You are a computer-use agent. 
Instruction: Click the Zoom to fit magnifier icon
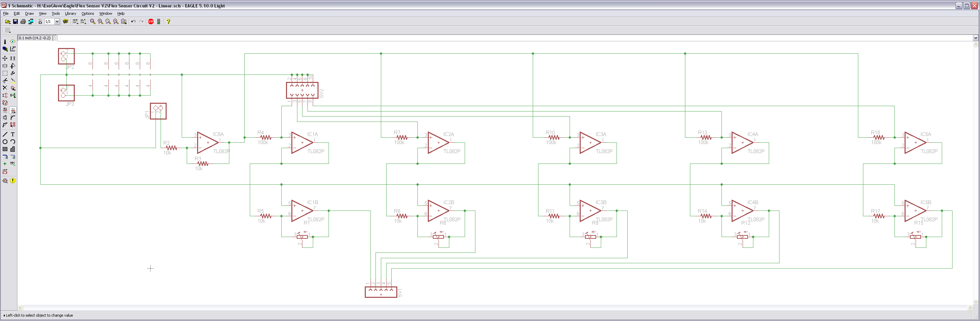[x=93, y=22]
